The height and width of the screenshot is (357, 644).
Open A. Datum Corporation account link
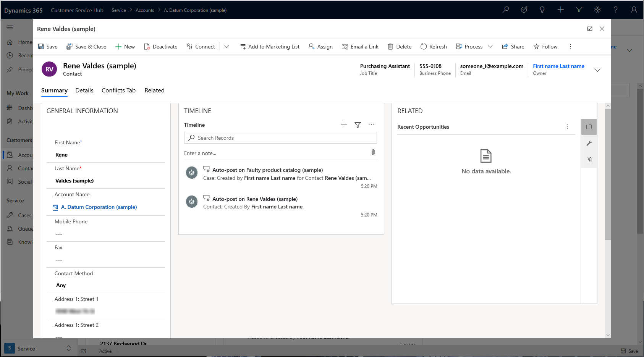[99, 207]
